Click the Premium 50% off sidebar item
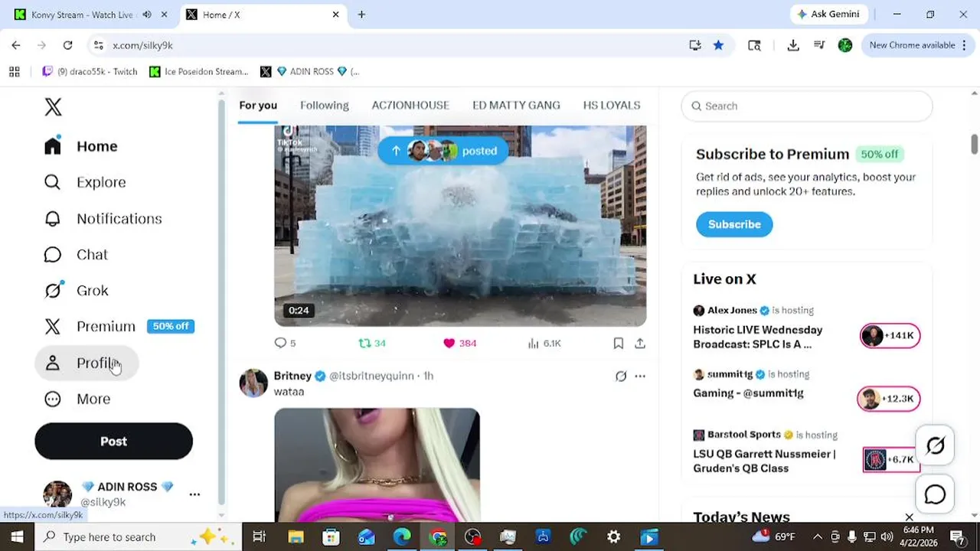The image size is (980, 551). [x=119, y=326]
